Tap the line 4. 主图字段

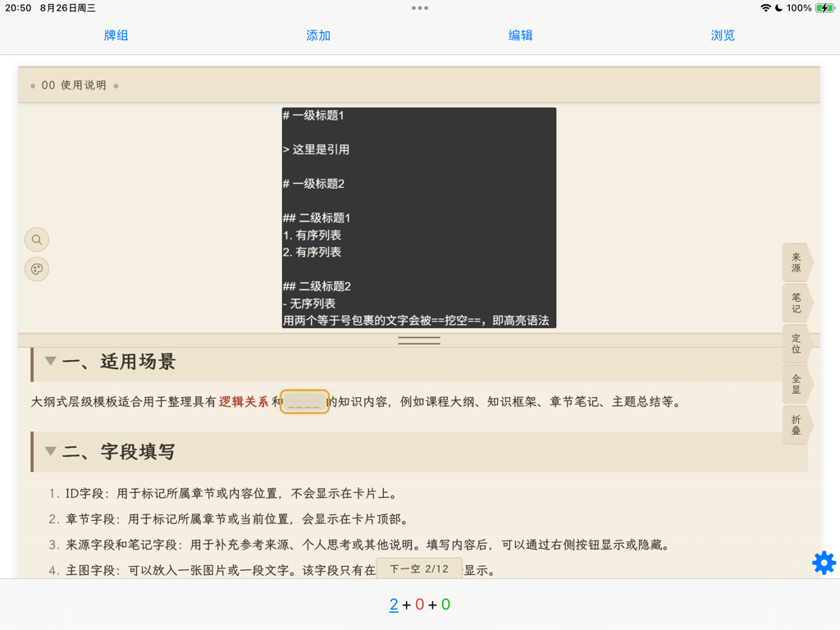[272, 571]
